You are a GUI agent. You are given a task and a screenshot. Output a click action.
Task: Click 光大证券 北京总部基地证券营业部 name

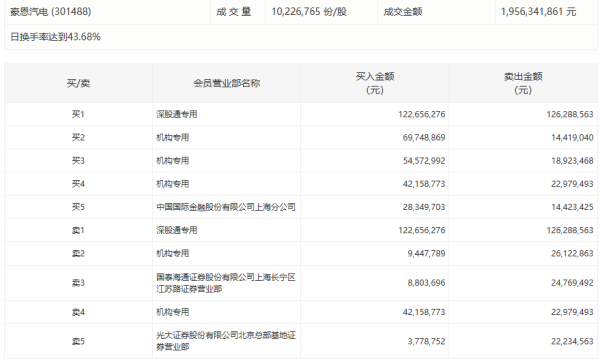tap(226, 341)
